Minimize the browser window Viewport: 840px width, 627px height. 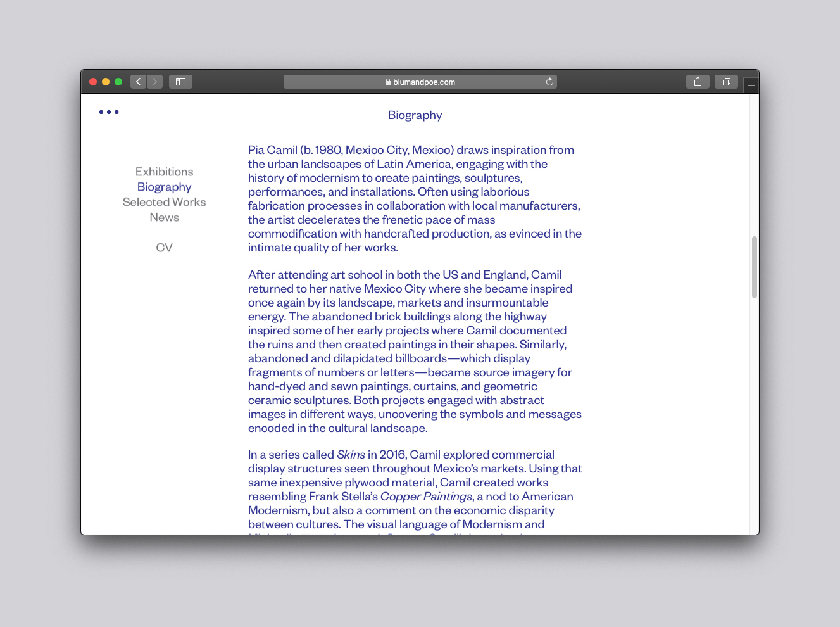(x=106, y=82)
